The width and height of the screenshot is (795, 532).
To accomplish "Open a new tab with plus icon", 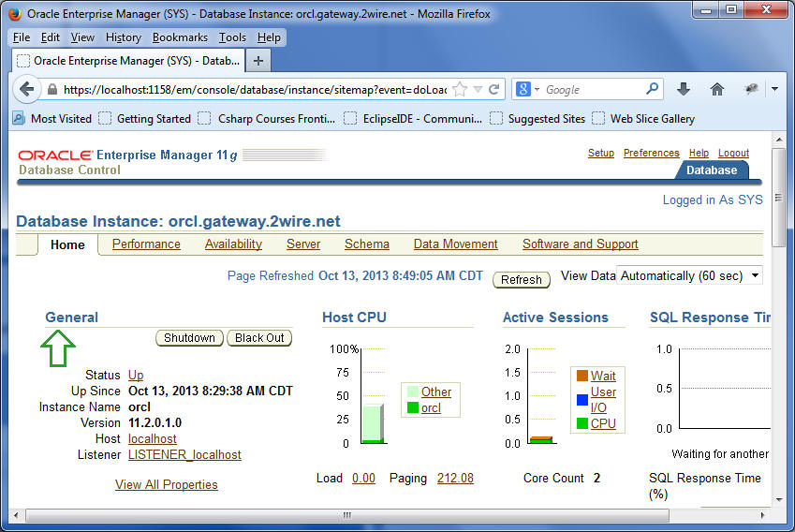I will 258,60.
